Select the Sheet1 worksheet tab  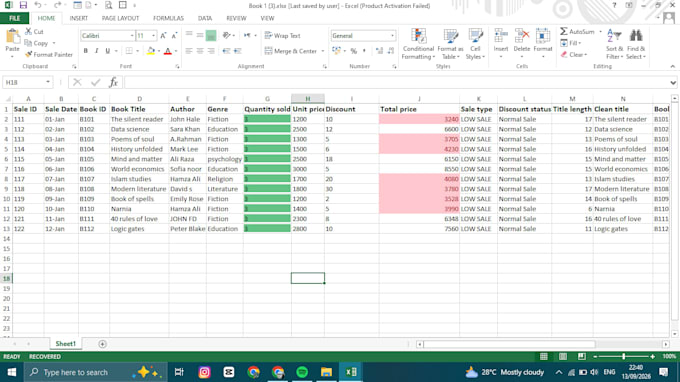65,344
